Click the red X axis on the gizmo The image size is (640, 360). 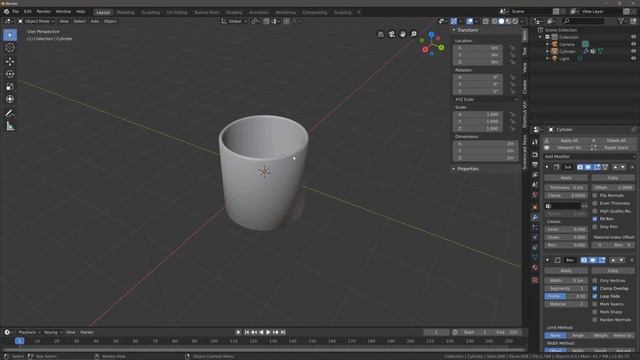pos(425,49)
